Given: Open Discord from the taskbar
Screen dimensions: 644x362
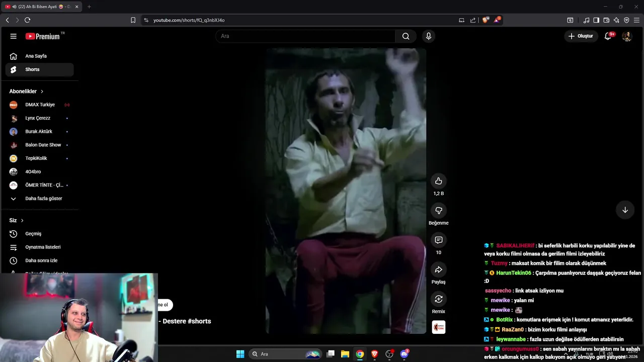Looking at the screenshot, I should (404, 354).
